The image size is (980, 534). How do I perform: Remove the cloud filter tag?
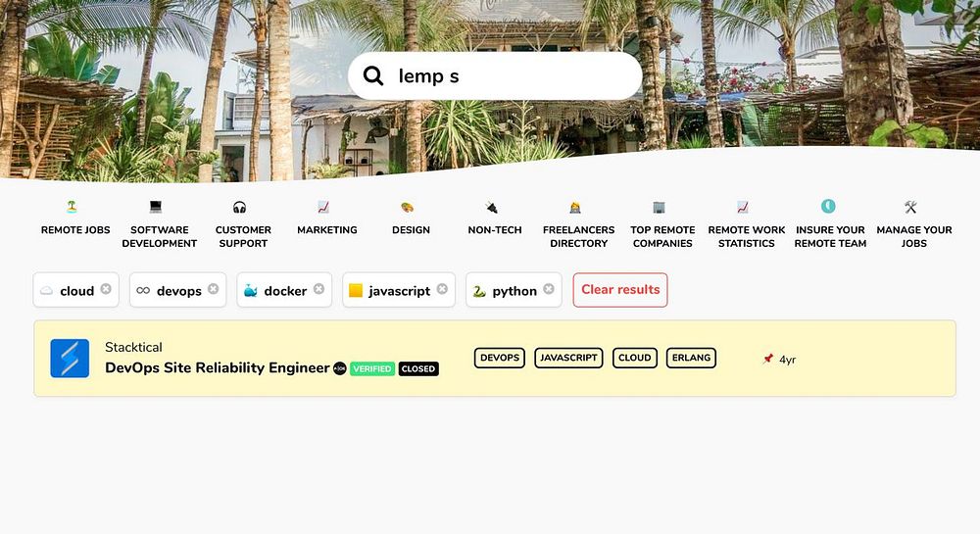click(106, 288)
